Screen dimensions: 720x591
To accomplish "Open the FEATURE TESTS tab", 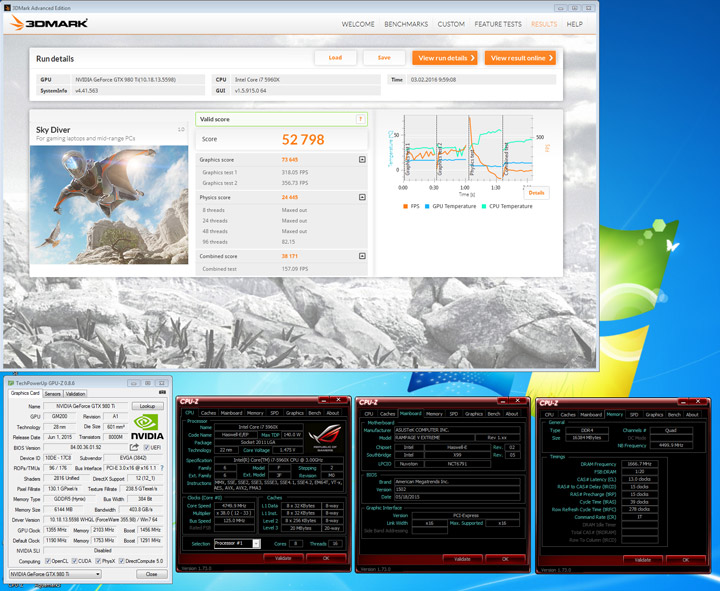I will point(498,24).
